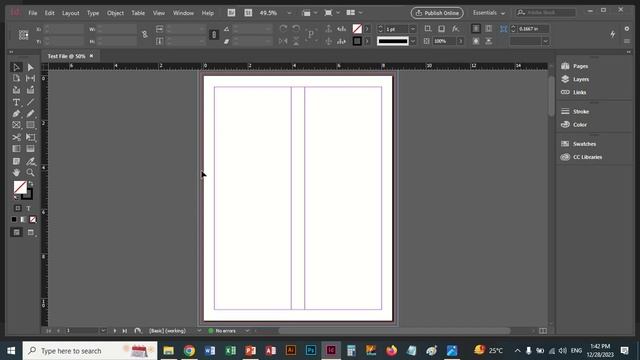Toggle constrain proportions for width and height
Viewport: 640px width, 360px height.
144,35
